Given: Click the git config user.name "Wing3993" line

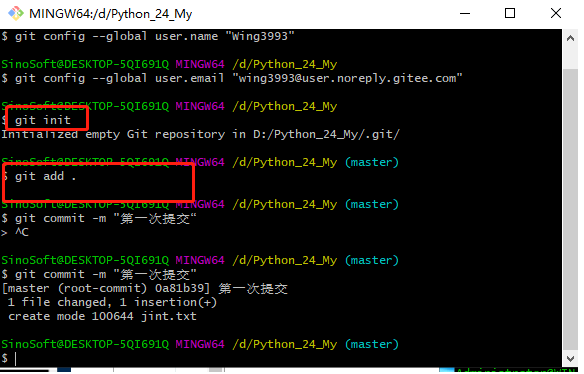Looking at the screenshot, I should click(x=148, y=36).
